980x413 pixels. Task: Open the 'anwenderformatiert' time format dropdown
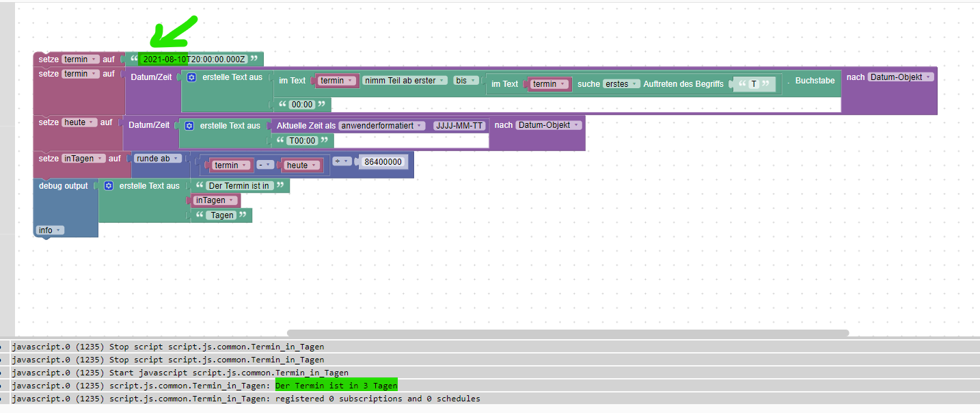point(382,126)
